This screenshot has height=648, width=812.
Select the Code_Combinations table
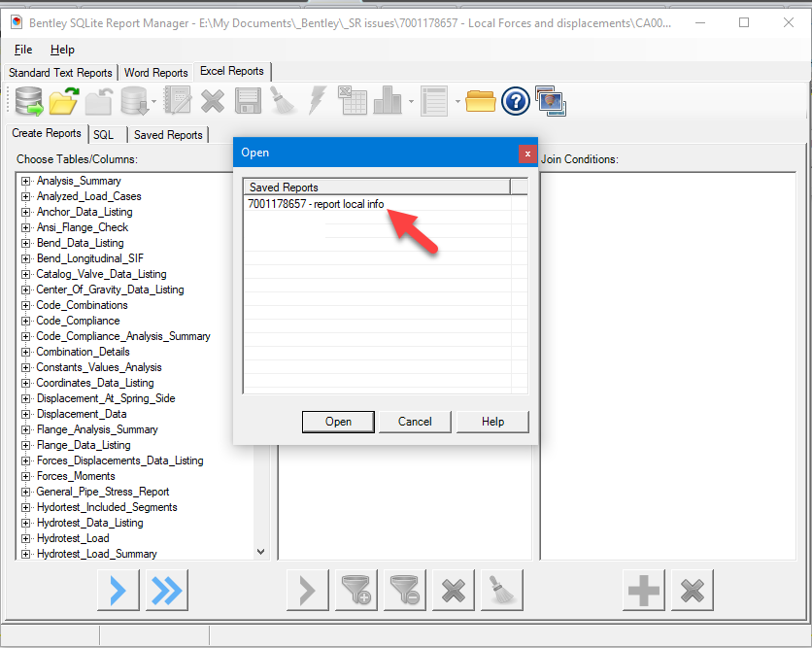(x=82, y=305)
